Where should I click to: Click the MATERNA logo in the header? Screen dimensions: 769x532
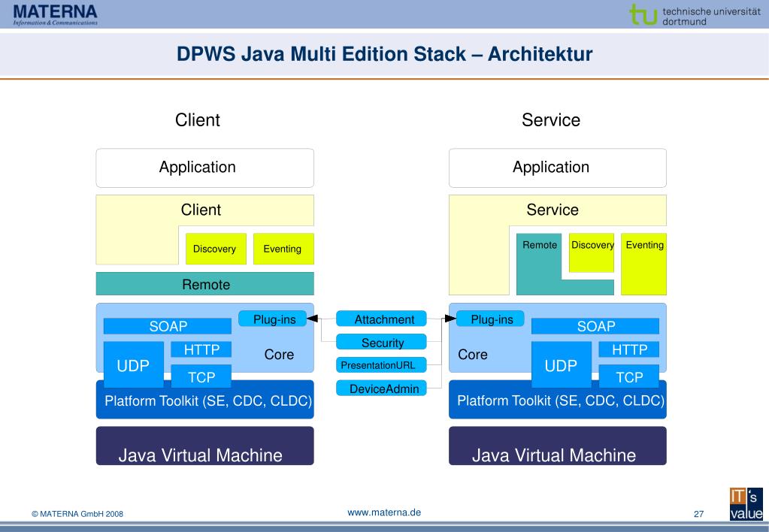coord(55,14)
